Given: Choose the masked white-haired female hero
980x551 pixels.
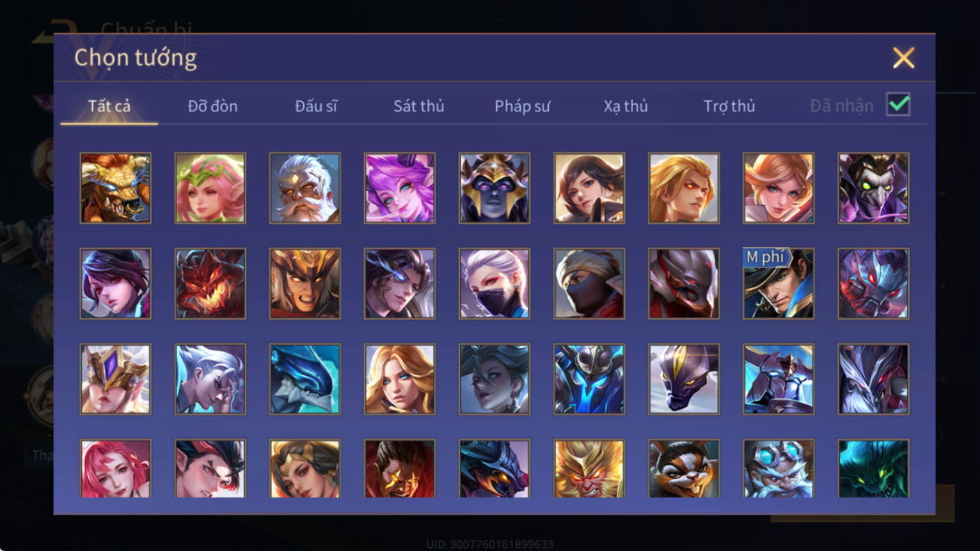Looking at the screenshot, I should pos(494,284).
